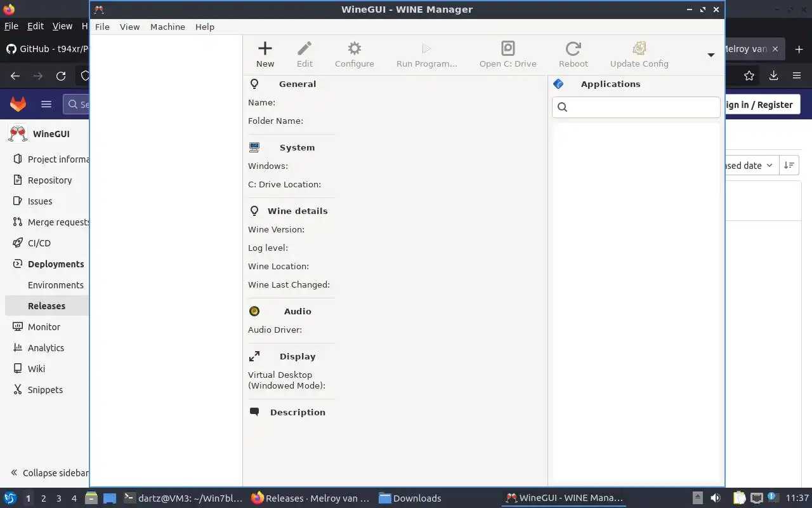Screen dimensions: 812x508
Task: Click the network tray icon
Action: [x=756, y=498]
